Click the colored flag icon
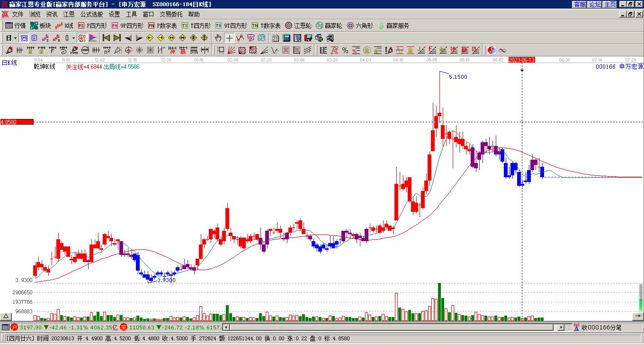The width and height of the screenshot is (644, 345). click(x=93, y=38)
